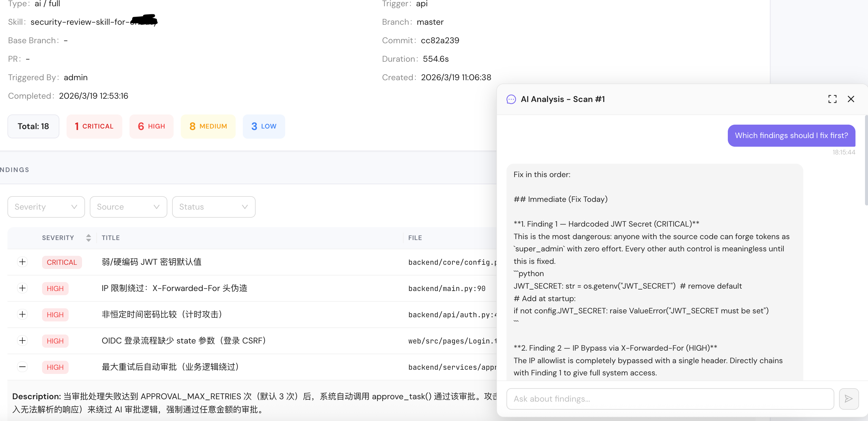Click the Created timestamp 2026/3/19 11:06:38

click(x=456, y=78)
